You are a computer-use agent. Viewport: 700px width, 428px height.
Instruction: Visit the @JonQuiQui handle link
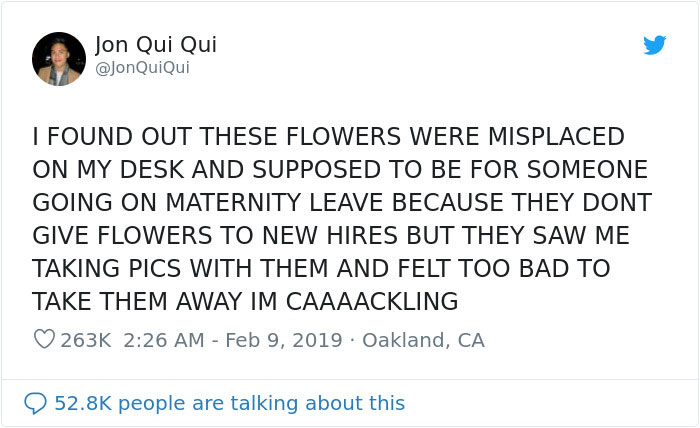pos(142,68)
